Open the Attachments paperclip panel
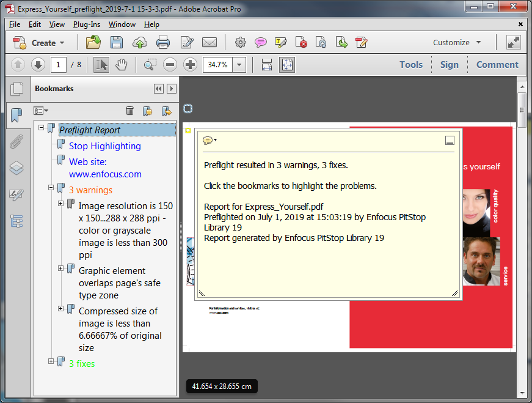 pos(16,142)
